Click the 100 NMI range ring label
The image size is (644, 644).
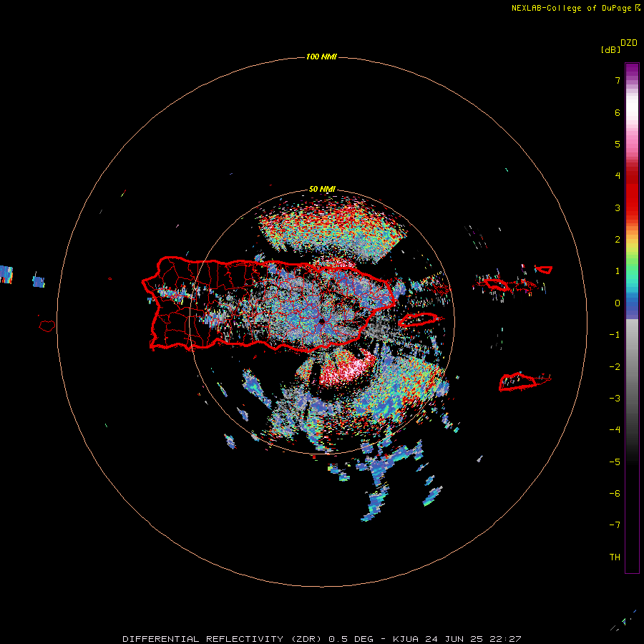[x=321, y=57]
